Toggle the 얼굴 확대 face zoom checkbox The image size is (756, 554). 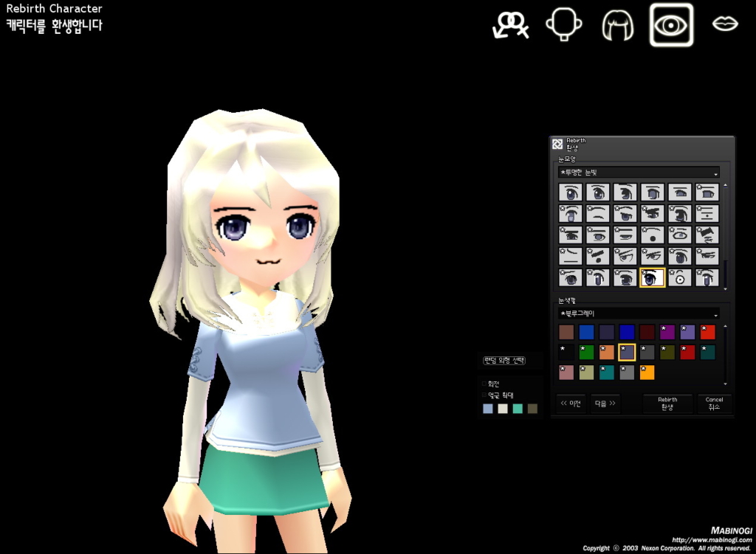(484, 395)
